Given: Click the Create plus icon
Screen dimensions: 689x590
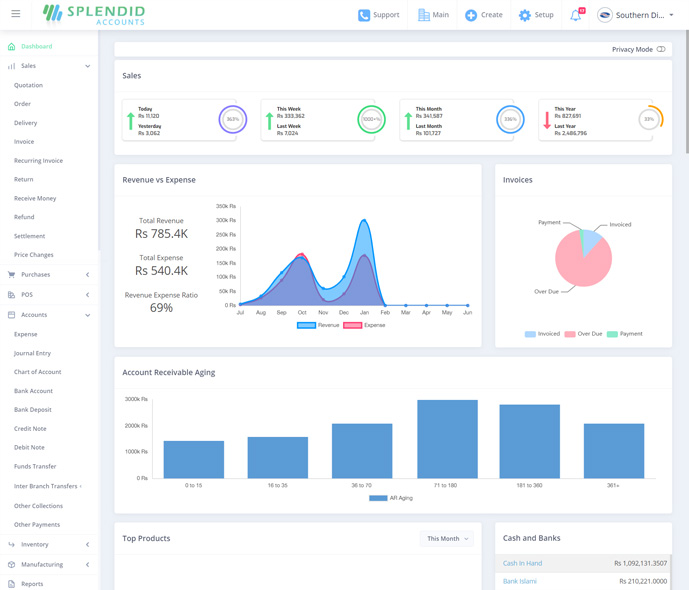Looking at the screenshot, I should pos(471,15).
